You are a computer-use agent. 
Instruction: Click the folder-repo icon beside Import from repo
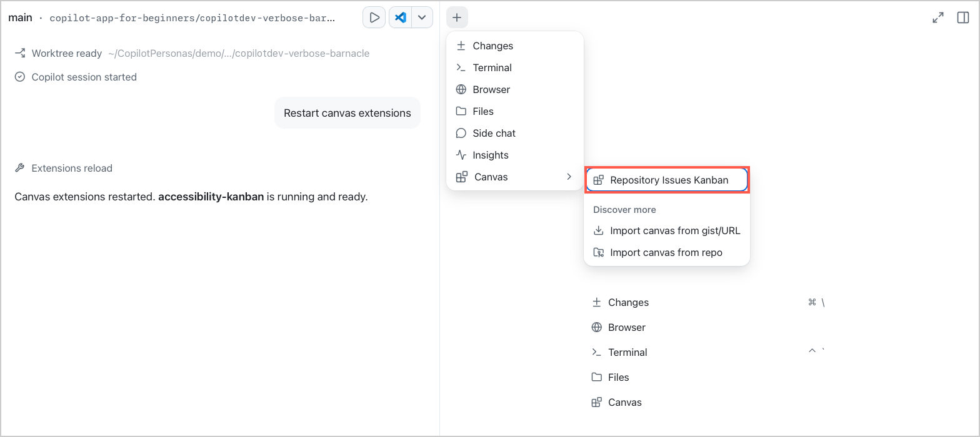[598, 252]
